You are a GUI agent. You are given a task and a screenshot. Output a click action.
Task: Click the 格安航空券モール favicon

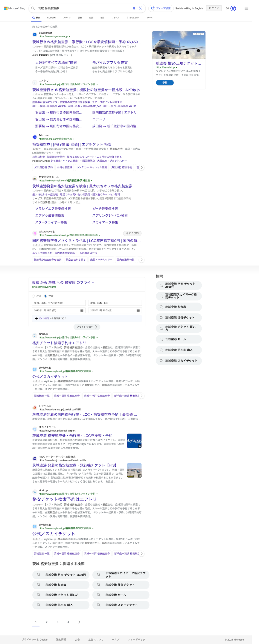[35, 179]
